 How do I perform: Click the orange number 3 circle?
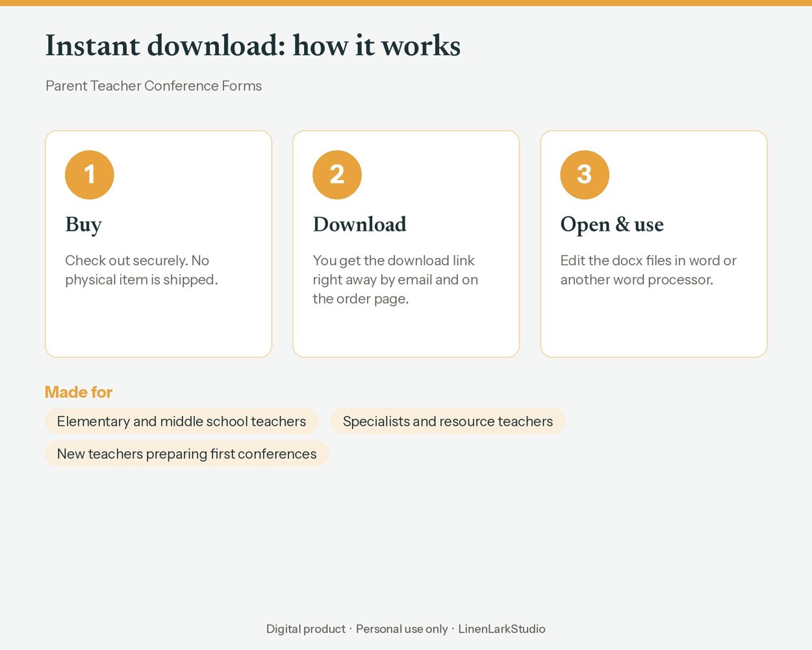click(x=585, y=175)
